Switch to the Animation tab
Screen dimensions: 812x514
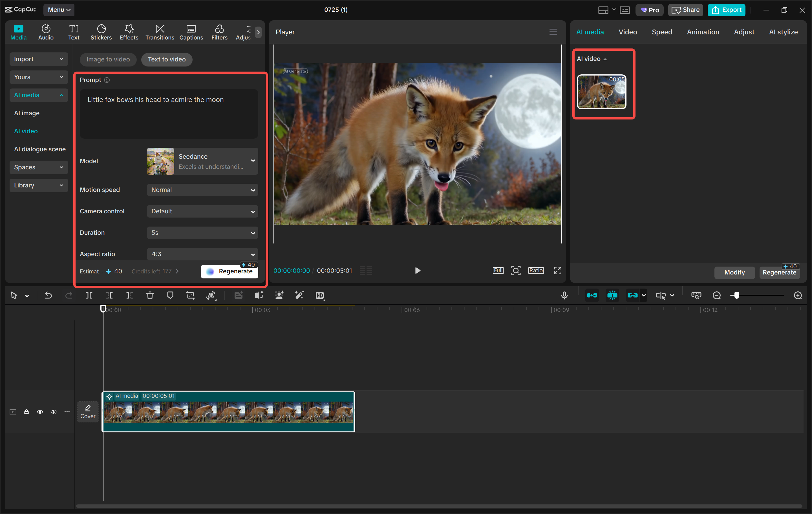(x=702, y=32)
